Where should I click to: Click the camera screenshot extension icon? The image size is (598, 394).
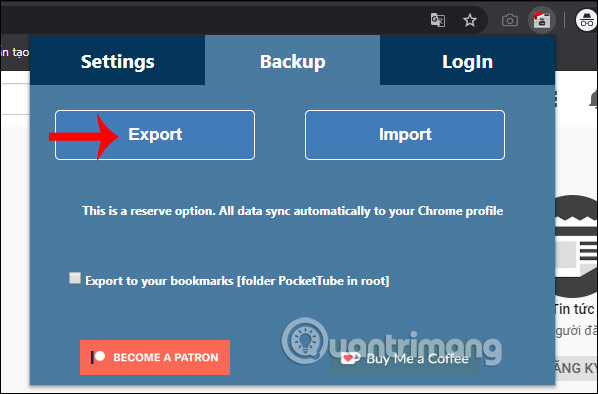(510, 20)
